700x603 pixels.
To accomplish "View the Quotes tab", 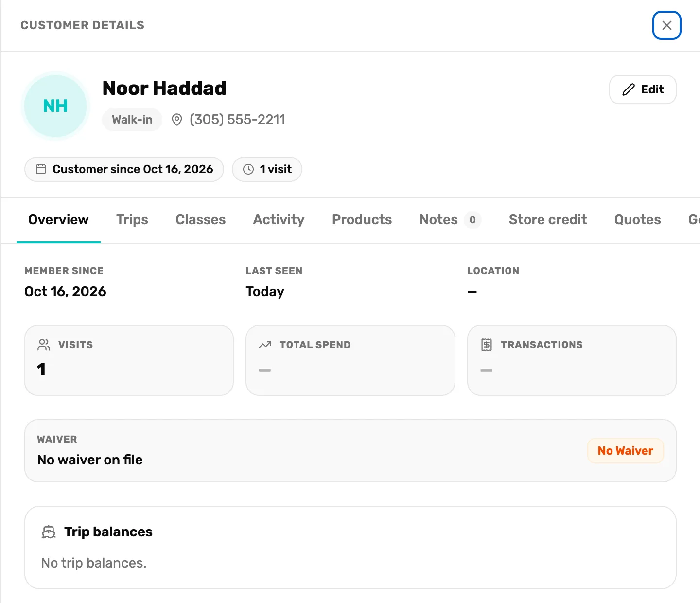I will click(x=638, y=220).
